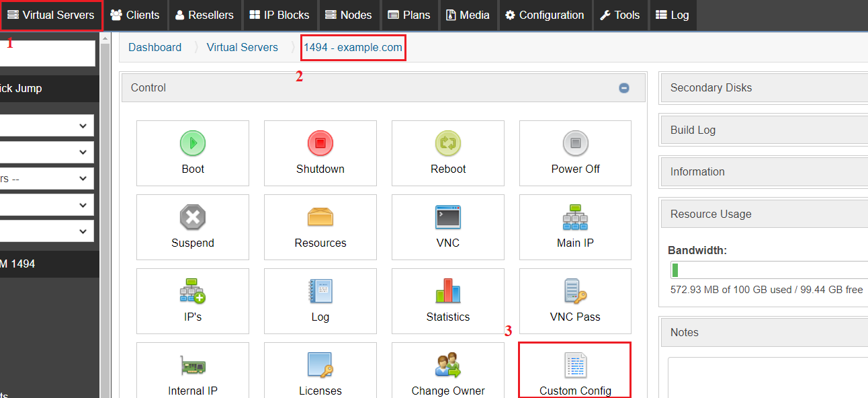Go to Dashboard breadcrumb link

pyautogui.click(x=155, y=47)
